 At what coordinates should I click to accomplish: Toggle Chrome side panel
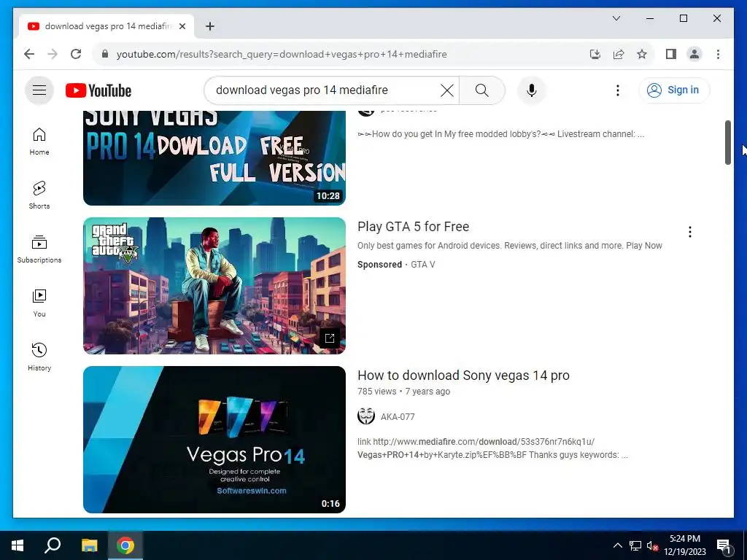click(671, 54)
